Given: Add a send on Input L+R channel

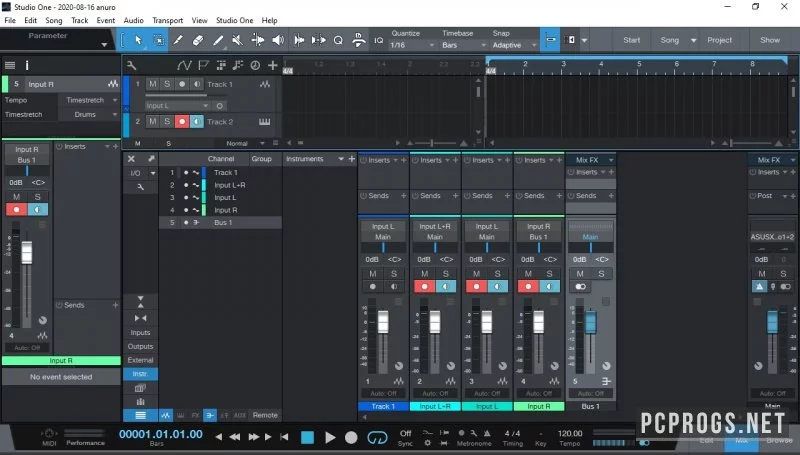Looking at the screenshot, I should [456, 196].
